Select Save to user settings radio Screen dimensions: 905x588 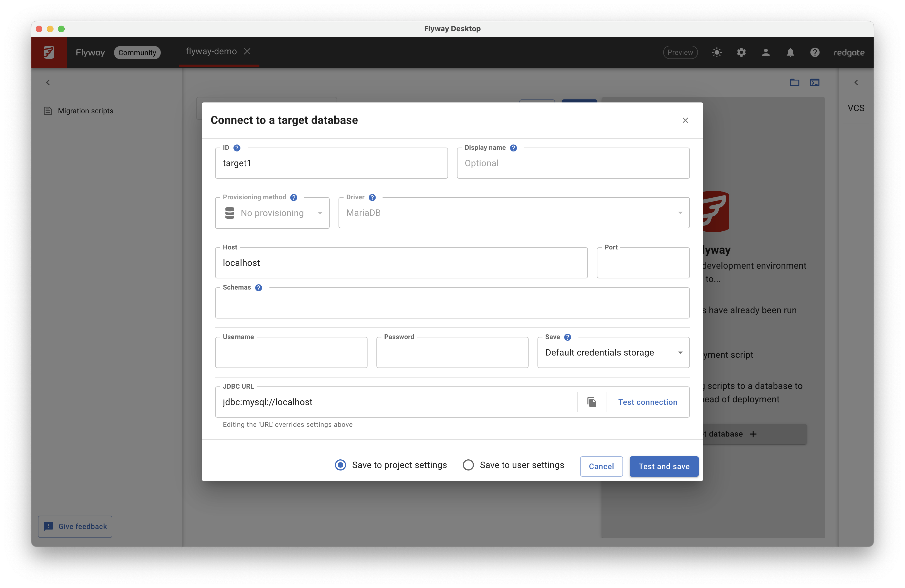point(468,465)
